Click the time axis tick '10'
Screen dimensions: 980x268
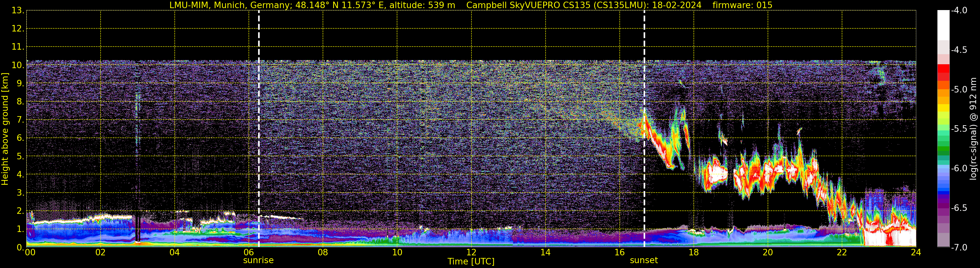pos(397,252)
